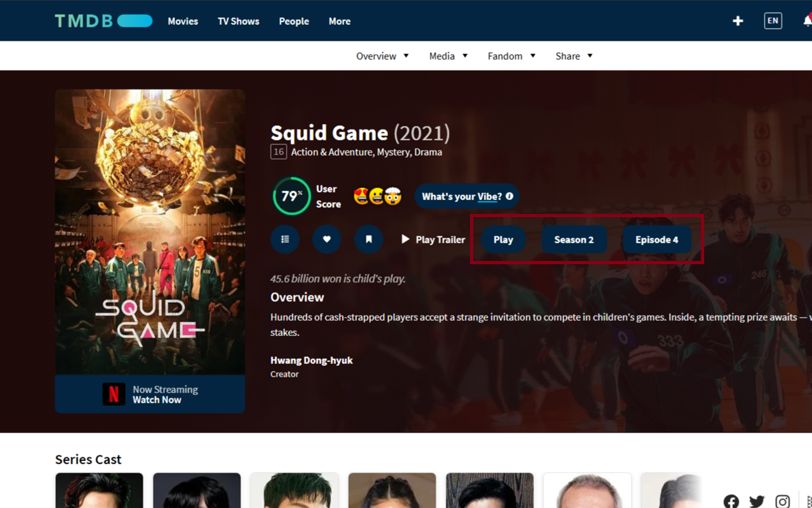The width and height of the screenshot is (812, 508).
Task: Click the Drama genre link
Action: [x=428, y=152]
